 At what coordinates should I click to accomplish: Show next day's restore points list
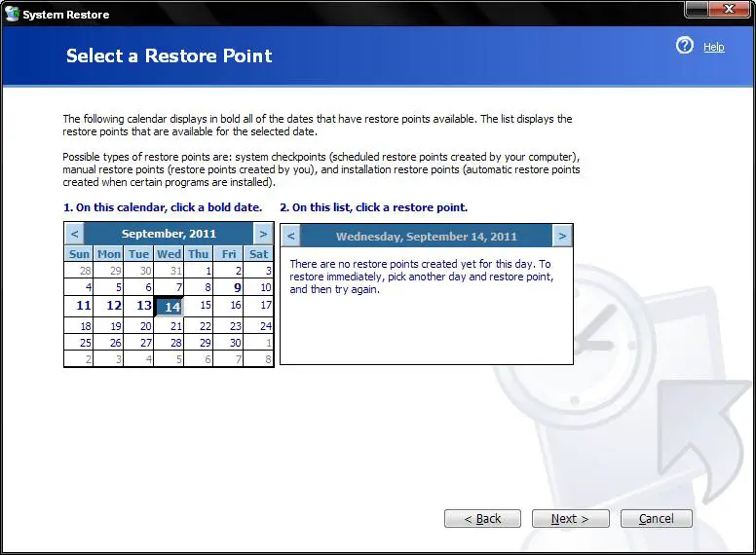562,236
